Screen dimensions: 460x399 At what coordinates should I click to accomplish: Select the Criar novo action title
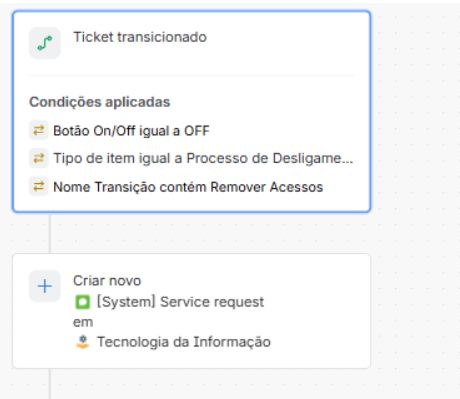coord(107,281)
